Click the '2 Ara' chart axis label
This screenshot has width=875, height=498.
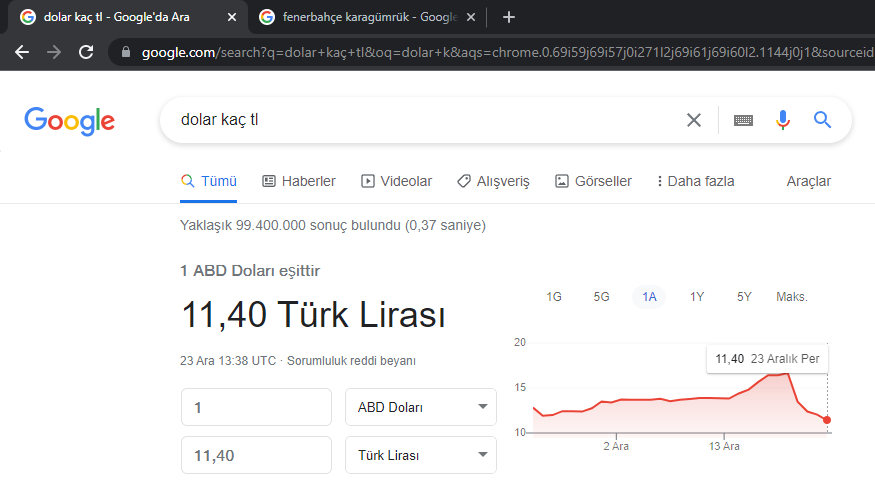pos(616,447)
